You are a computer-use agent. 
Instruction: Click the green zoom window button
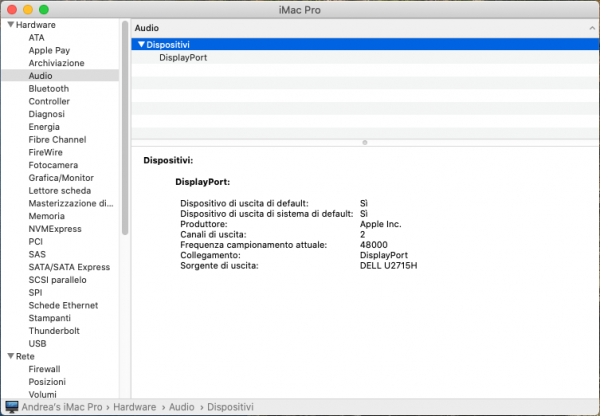click(44, 10)
